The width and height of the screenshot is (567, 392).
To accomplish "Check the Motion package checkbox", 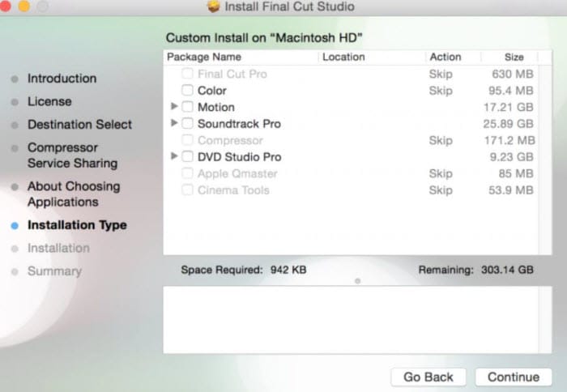I will (x=187, y=107).
